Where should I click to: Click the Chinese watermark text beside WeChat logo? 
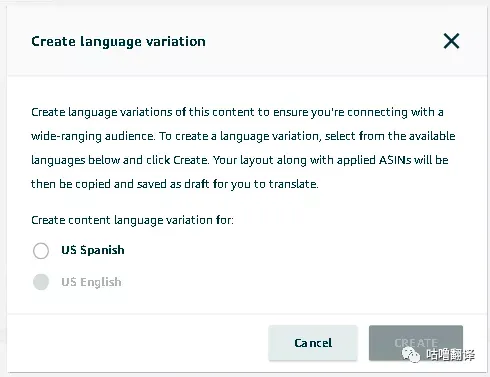450,355
